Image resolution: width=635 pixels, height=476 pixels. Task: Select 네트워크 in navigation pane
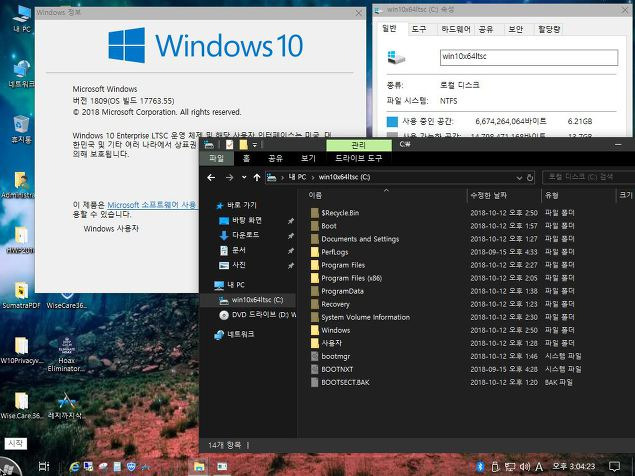(x=241, y=334)
